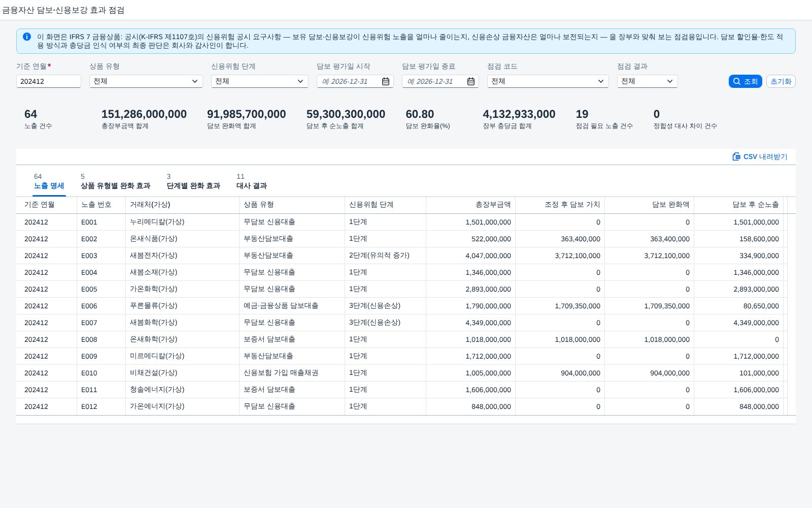Click the 848,000,000 총장부금액 value in row E012

pos(471,406)
